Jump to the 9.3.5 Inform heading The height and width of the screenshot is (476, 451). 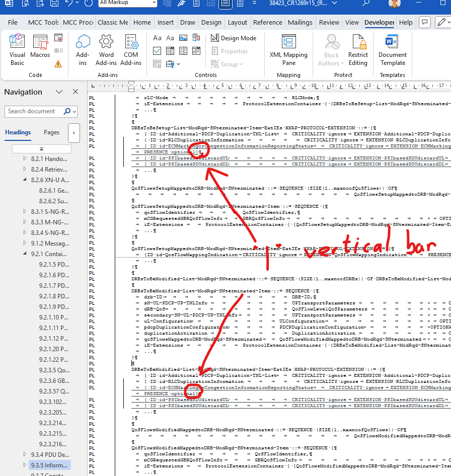49,465
